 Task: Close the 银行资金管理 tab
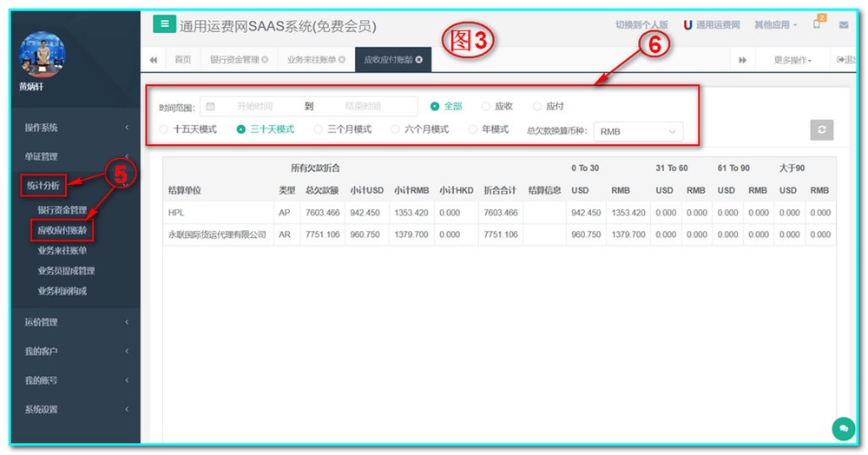(x=265, y=60)
